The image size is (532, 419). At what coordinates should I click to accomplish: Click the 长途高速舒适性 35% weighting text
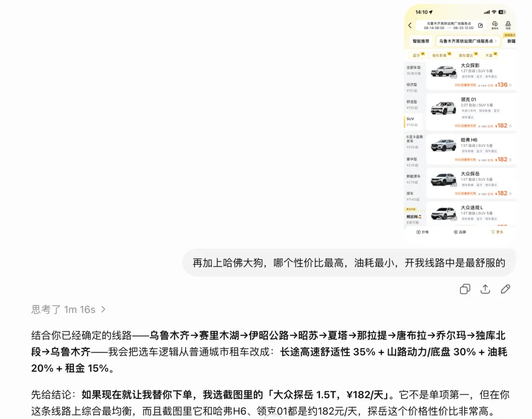pyautogui.click(x=328, y=352)
